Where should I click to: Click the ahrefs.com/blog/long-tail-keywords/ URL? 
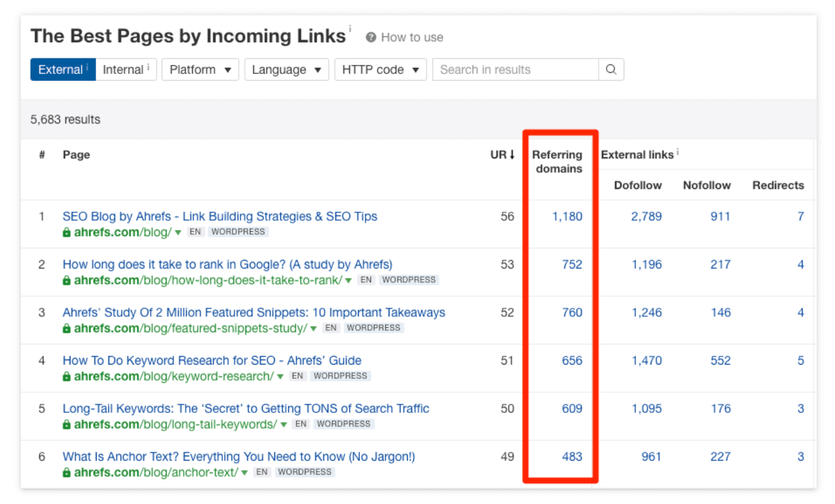coord(176,424)
